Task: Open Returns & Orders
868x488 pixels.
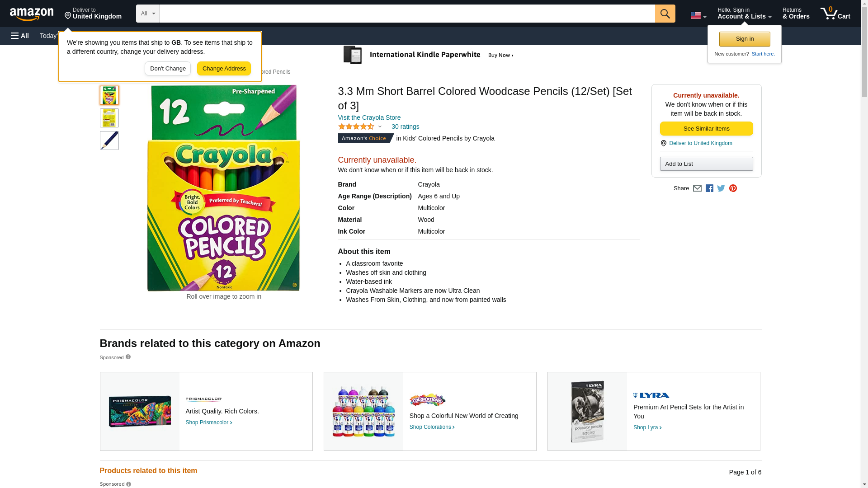Action: pos(796,14)
